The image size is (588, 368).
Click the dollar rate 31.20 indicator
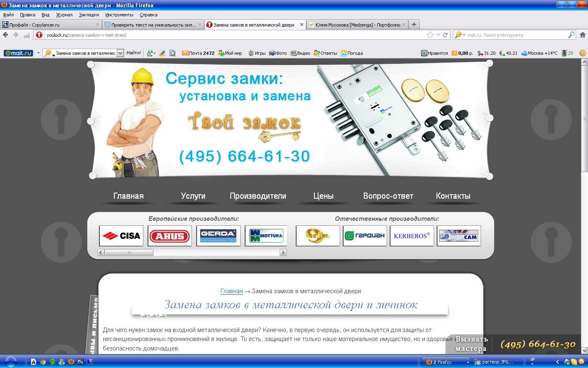[486, 53]
